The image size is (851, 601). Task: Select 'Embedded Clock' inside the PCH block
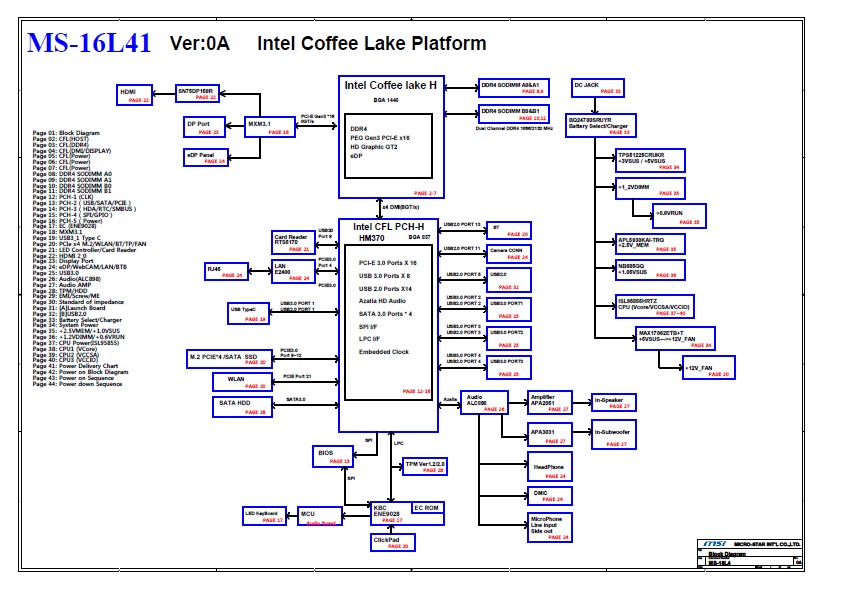click(384, 352)
